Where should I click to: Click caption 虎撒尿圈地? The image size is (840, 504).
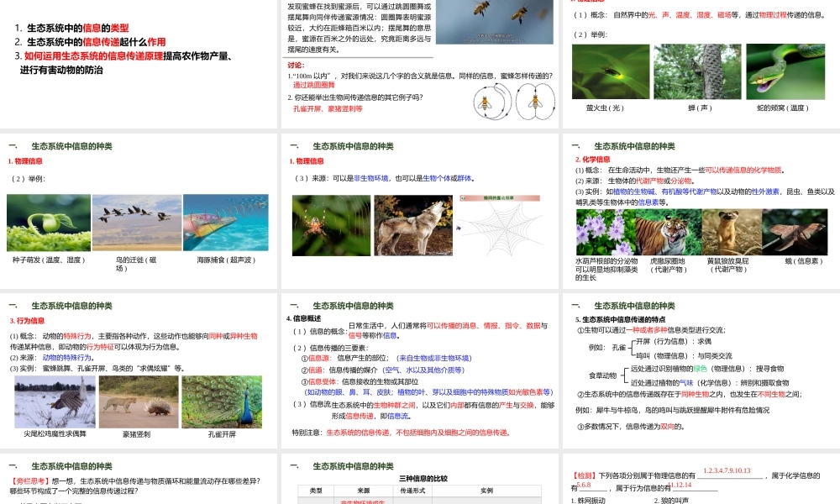coord(668,261)
